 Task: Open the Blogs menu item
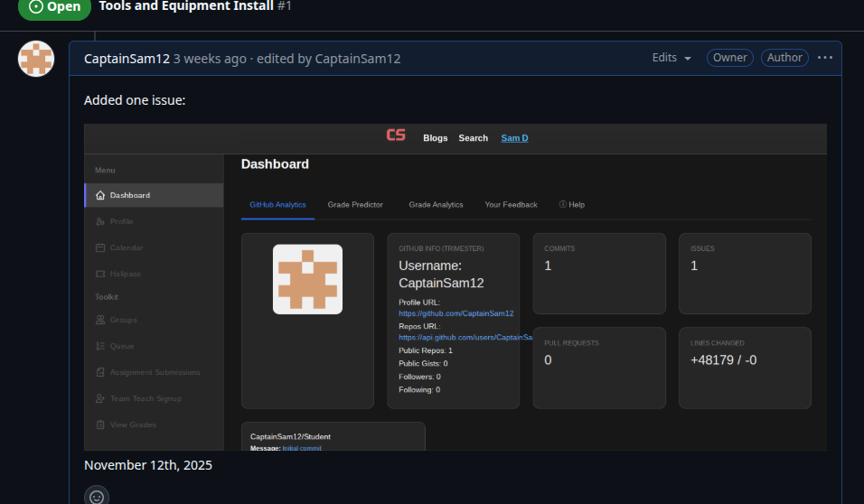435,138
